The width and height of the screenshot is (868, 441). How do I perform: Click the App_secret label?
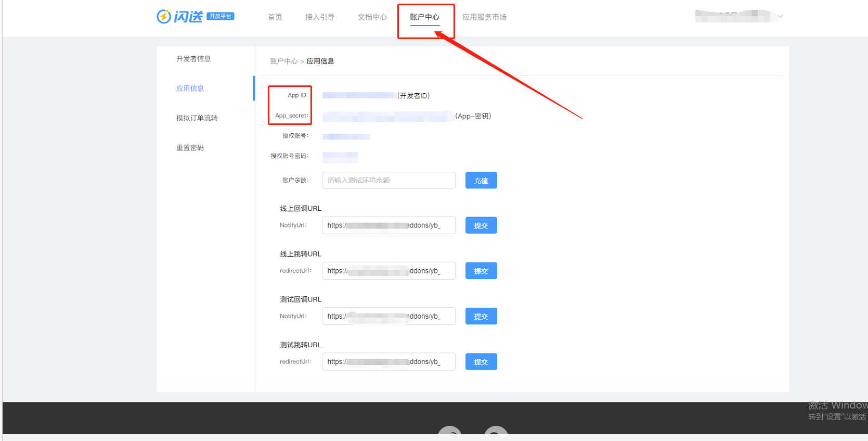point(292,116)
